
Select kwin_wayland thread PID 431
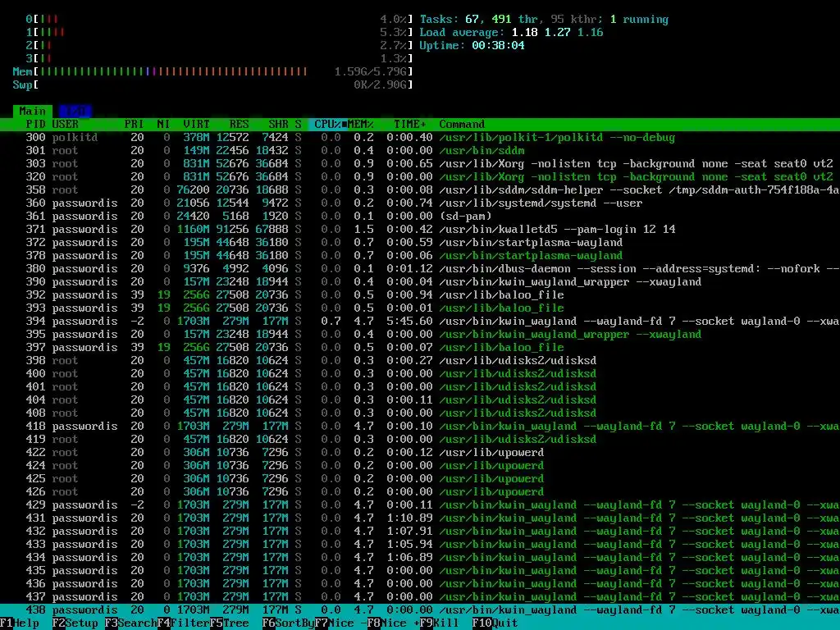coord(420,518)
